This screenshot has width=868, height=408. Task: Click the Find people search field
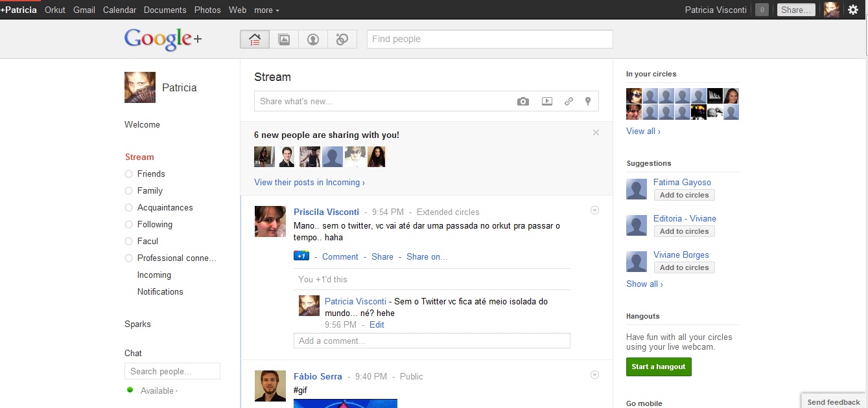[x=489, y=40]
